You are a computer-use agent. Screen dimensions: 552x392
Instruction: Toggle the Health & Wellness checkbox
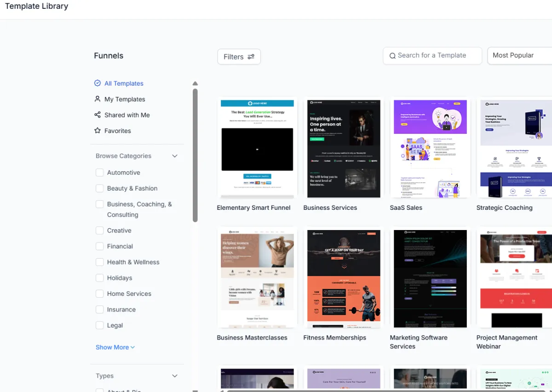coord(99,262)
